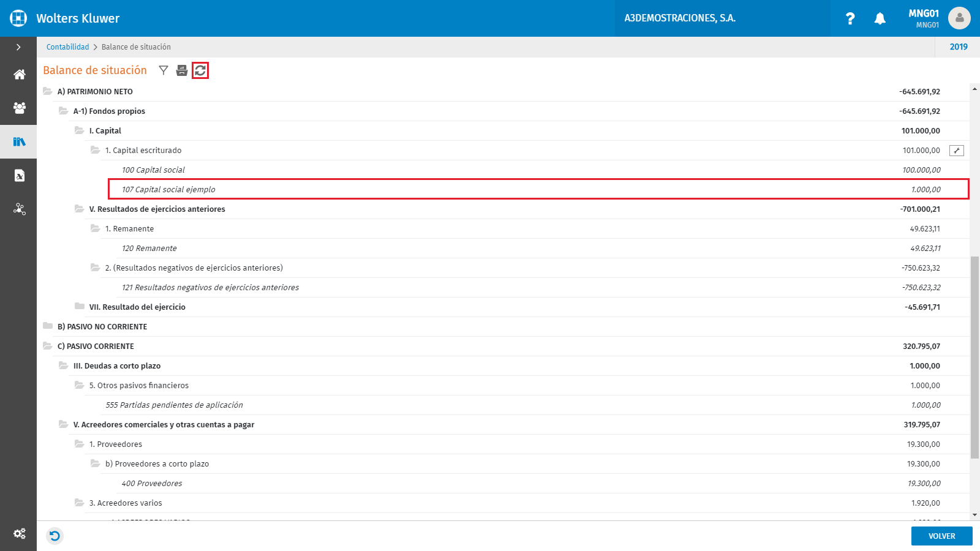Collapse 3. Acreedores varios folder
This screenshot has height=551, width=980.
[x=80, y=503]
